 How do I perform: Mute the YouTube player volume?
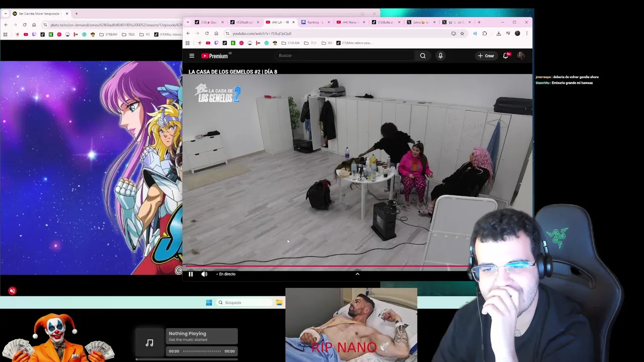(204, 274)
